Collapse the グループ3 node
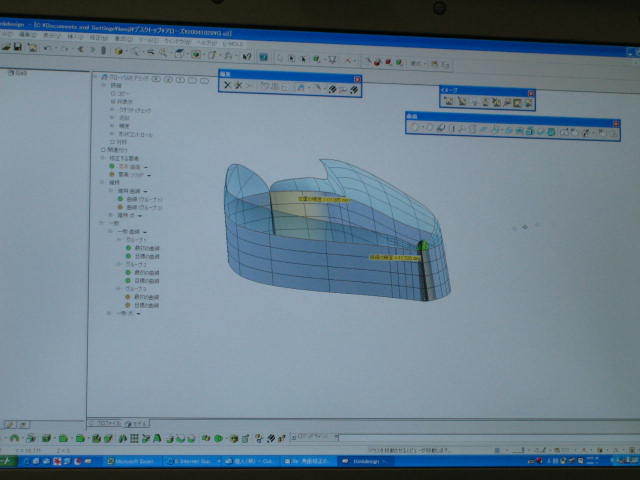This screenshot has width=640, height=480. (x=118, y=289)
